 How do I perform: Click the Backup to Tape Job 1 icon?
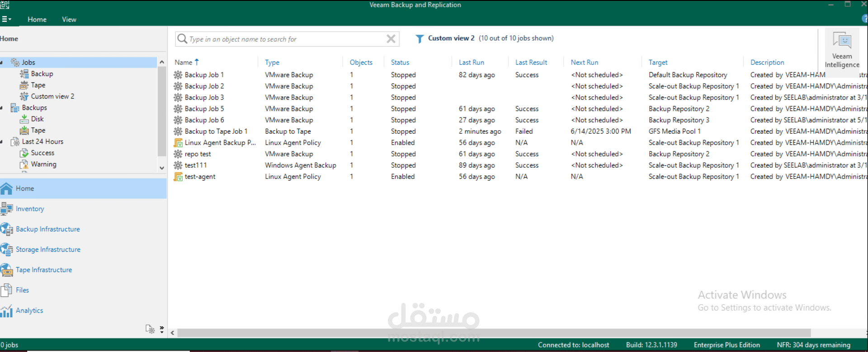(178, 131)
